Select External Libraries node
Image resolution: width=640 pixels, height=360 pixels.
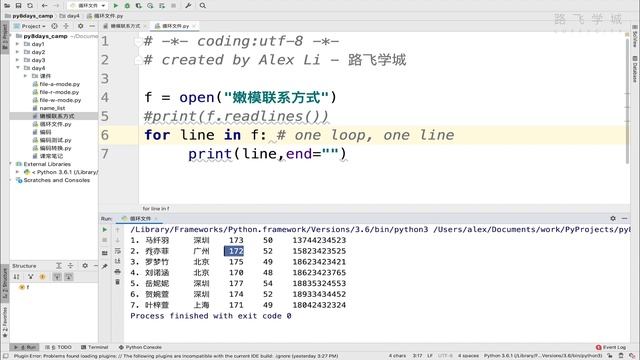43,164
